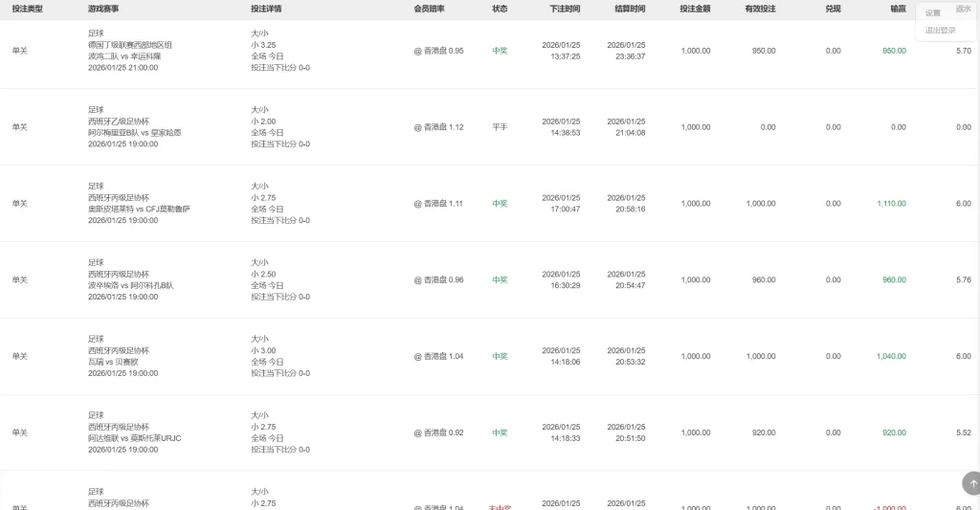Click the 结算时间 column header
The width and height of the screenshot is (980, 510).
[x=630, y=9]
